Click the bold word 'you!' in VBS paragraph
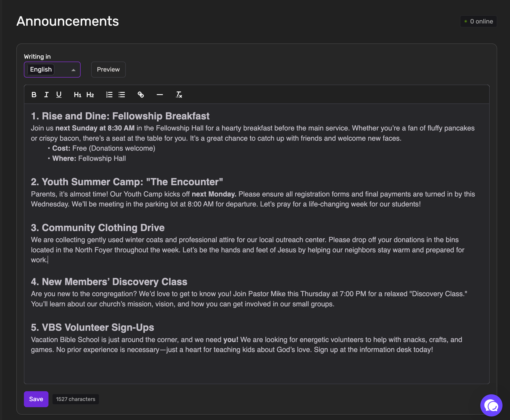Viewport: 510px width, 420px height. pos(231,340)
